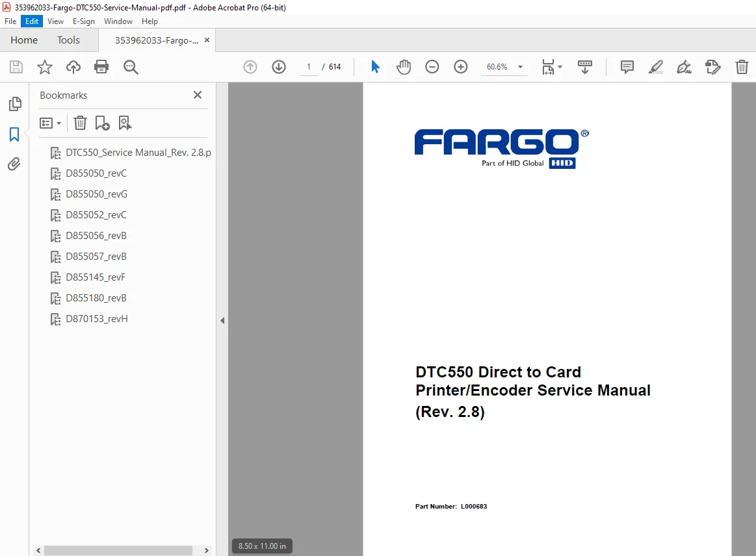Switch to the Home tab
The height and width of the screenshot is (556, 756).
click(x=24, y=40)
